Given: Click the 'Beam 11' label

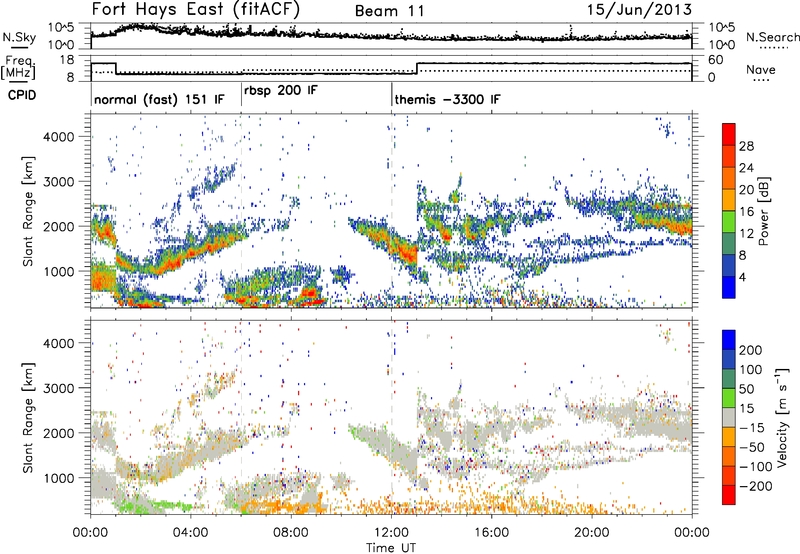Looking at the screenshot, I should [x=389, y=11].
